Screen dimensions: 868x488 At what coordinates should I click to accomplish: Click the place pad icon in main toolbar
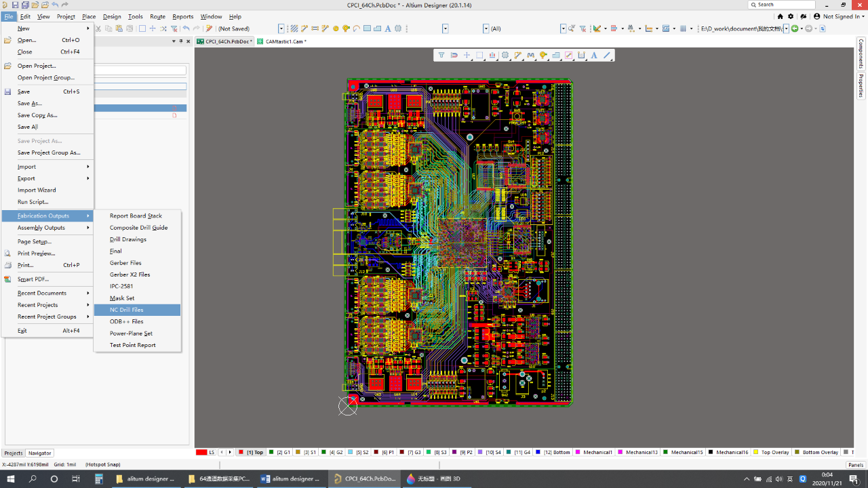point(336,28)
